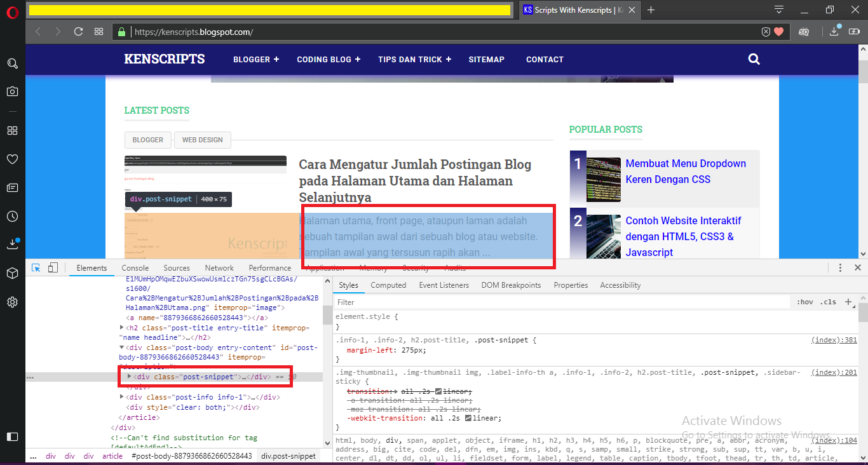
Task: Click the WEB DESIGN label button
Action: 203,140
